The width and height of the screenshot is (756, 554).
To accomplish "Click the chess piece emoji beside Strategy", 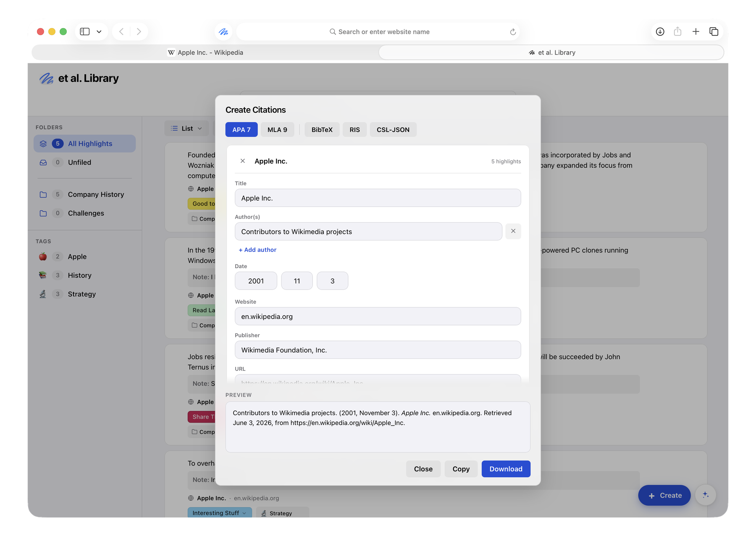I will [x=43, y=294].
